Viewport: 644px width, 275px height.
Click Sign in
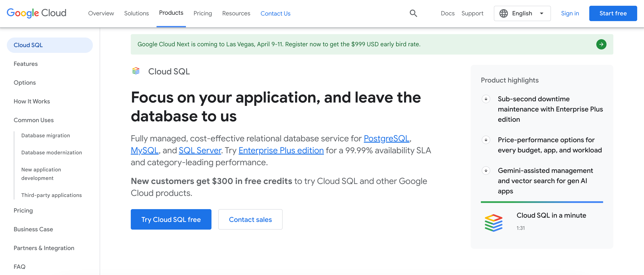tap(570, 13)
